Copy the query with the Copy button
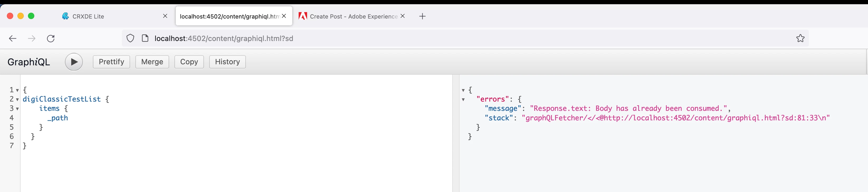Image resolution: width=868 pixels, height=192 pixels. pos(189,62)
